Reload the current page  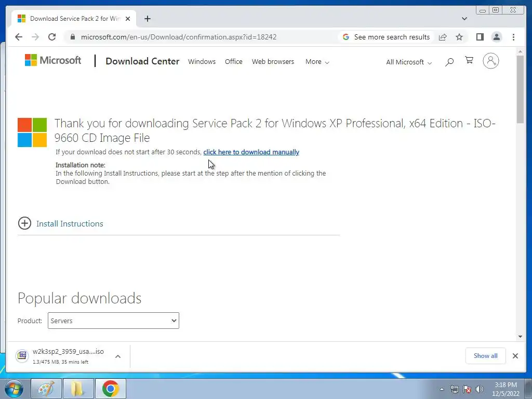pos(52,37)
